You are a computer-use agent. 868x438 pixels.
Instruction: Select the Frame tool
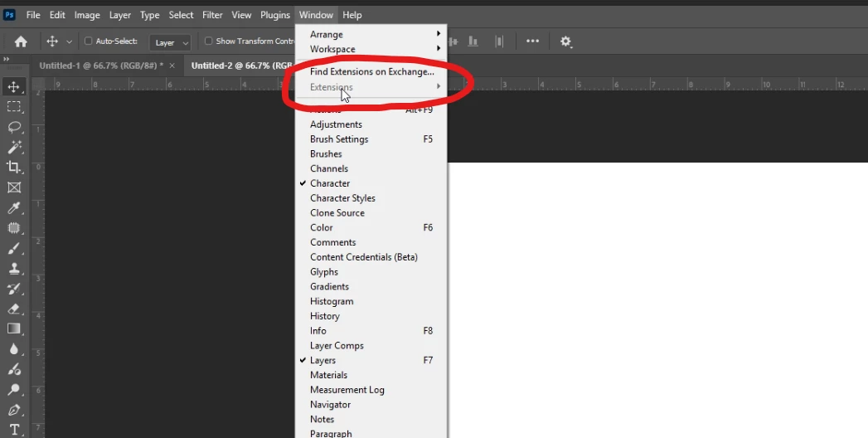click(14, 187)
